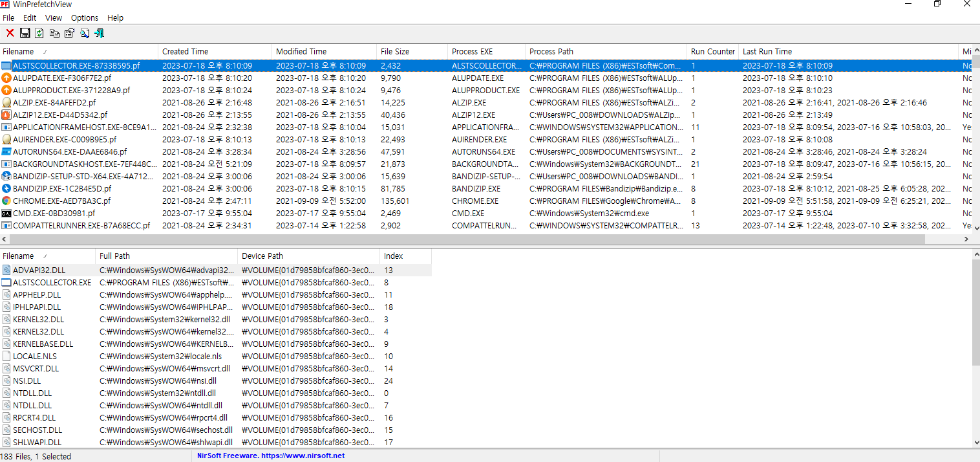Click the upper pane vertical scrollbar down arrow
The width and height of the screenshot is (980, 462).
(x=975, y=228)
